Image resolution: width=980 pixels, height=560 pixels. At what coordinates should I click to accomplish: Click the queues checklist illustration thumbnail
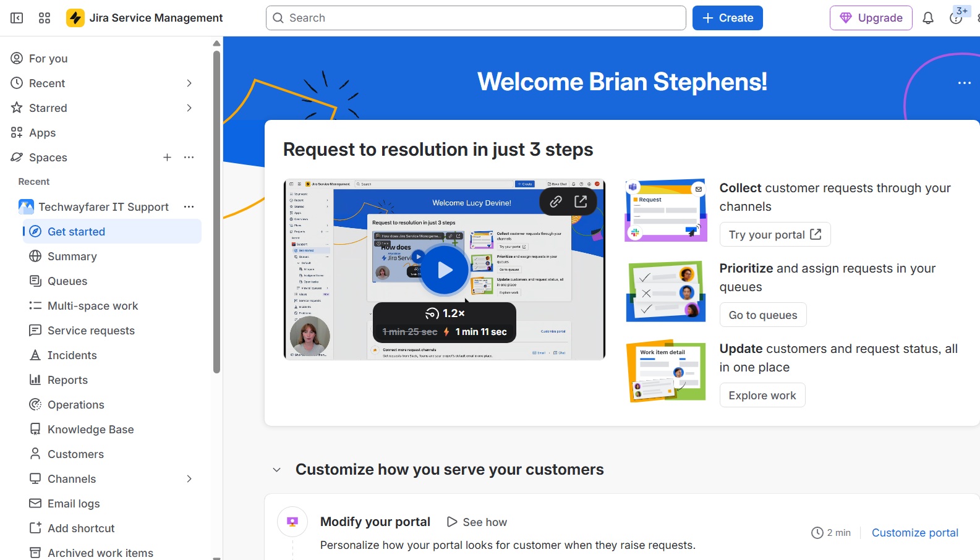[666, 291]
